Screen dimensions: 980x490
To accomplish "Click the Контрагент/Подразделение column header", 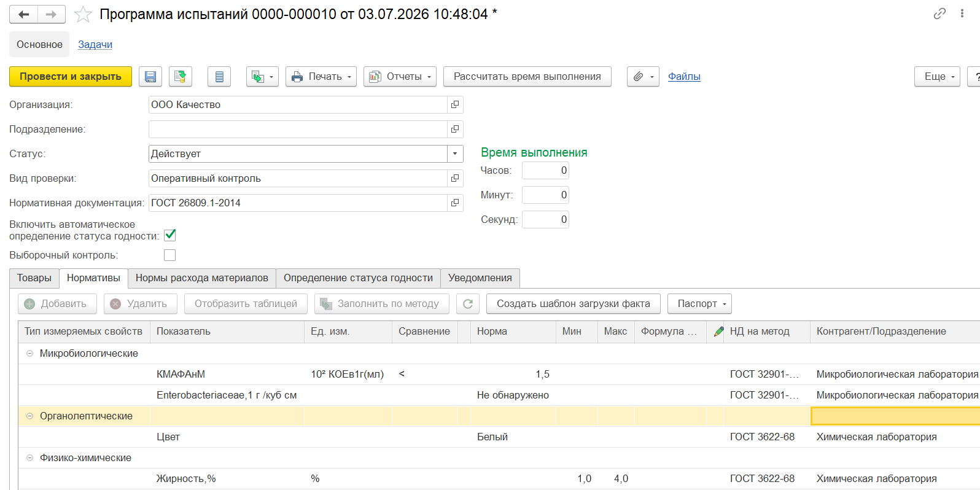I will tap(895, 332).
